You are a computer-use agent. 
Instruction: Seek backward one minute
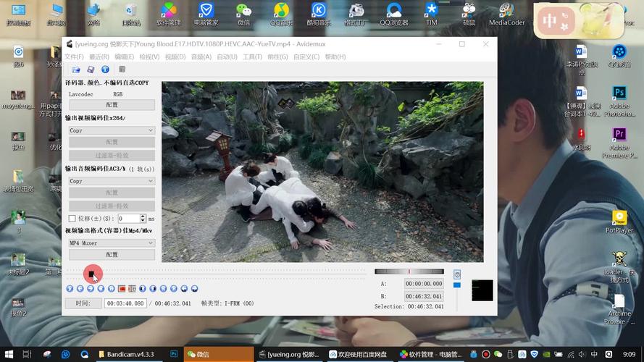pyautogui.click(x=184, y=289)
